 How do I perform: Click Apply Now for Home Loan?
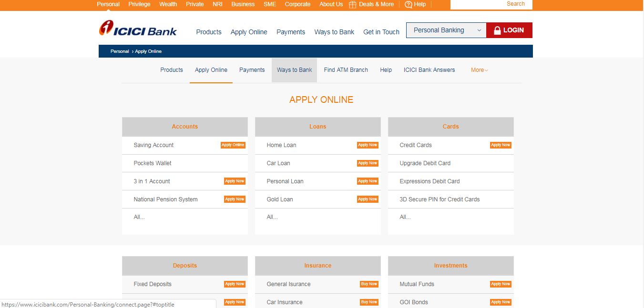pos(368,145)
